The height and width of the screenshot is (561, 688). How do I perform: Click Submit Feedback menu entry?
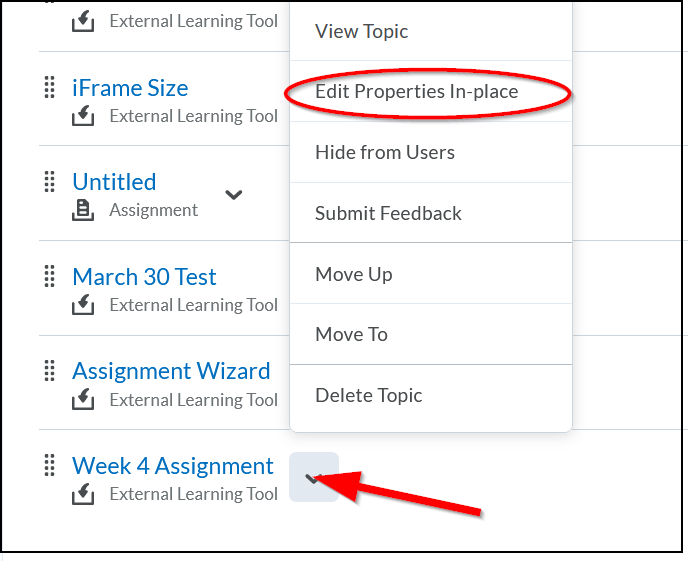tap(388, 213)
